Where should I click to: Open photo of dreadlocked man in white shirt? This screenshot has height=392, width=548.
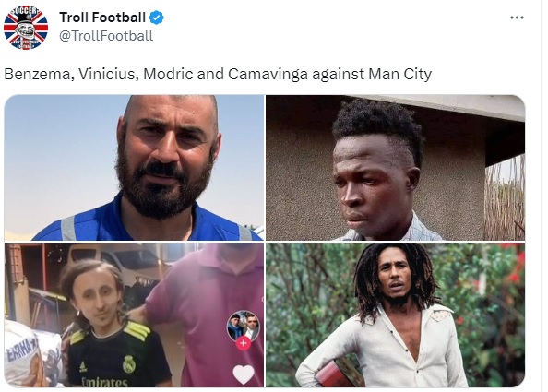click(395, 315)
